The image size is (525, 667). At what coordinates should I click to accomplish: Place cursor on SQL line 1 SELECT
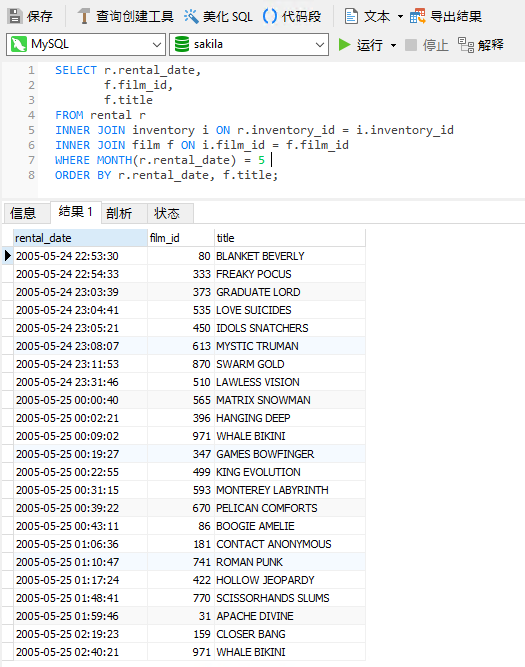click(76, 70)
